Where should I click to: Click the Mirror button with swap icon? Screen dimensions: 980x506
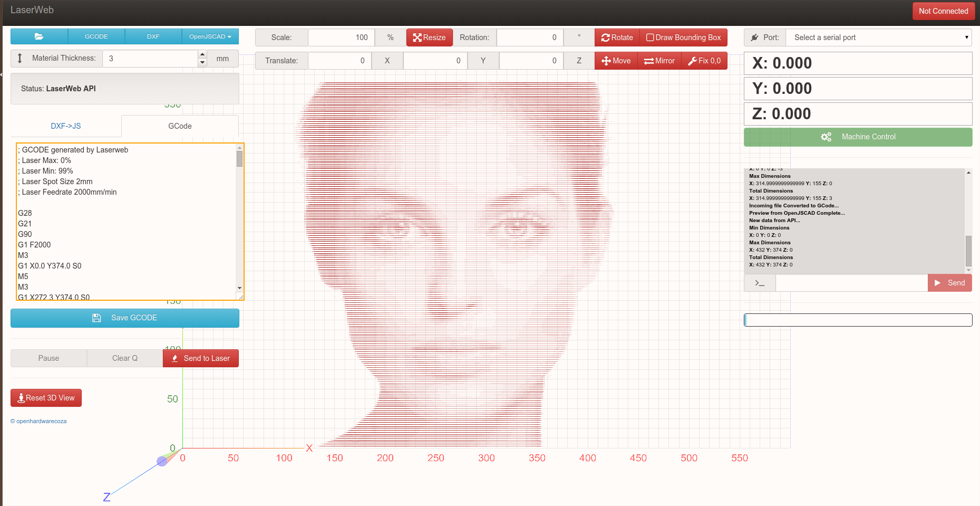pyautogui.click(x=659, y=61)
